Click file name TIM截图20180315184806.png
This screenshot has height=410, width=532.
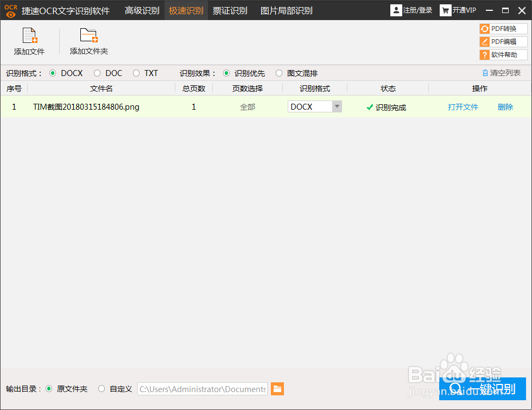point(86,107)
